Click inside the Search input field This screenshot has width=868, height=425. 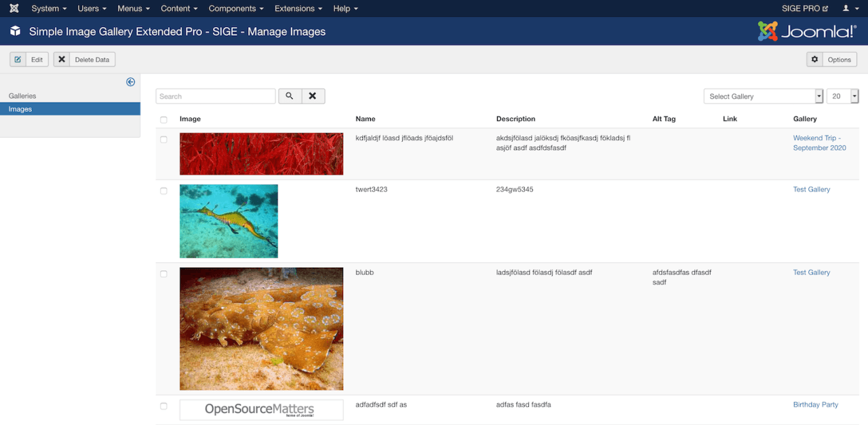click(x=216, y=96)
